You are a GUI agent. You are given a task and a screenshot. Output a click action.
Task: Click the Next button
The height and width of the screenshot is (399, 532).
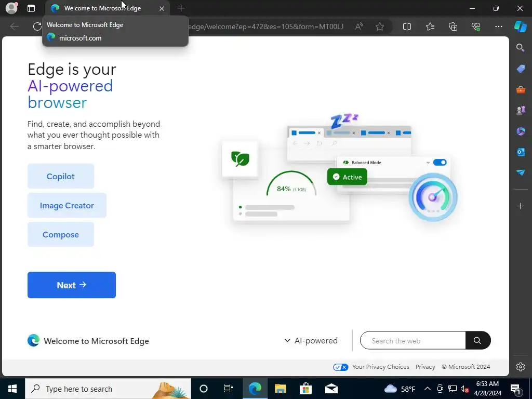coord(72,285)
